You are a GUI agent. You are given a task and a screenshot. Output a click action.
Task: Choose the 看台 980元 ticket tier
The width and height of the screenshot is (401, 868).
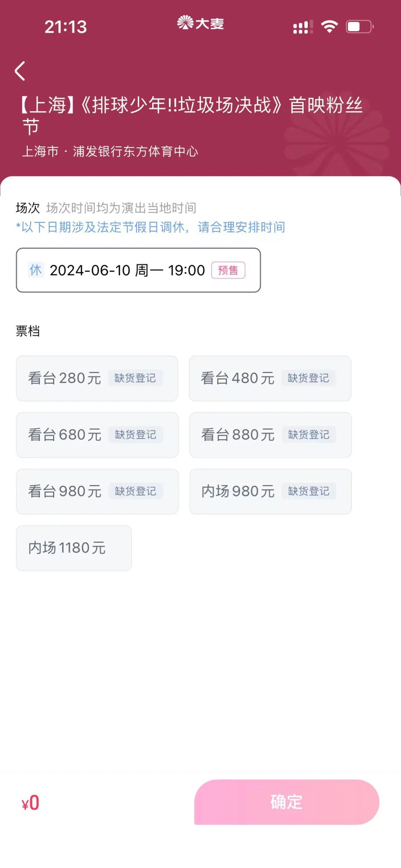tap(65, 491)
